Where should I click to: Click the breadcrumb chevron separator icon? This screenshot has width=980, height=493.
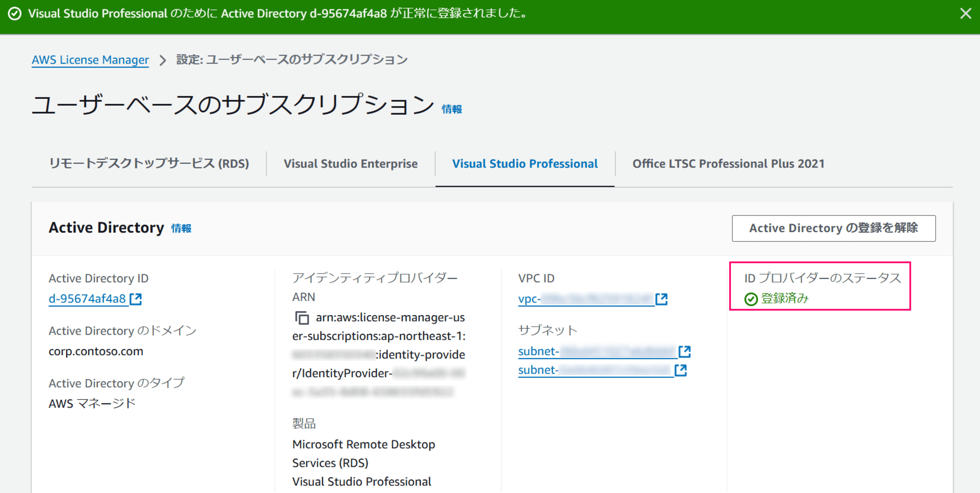163,60
